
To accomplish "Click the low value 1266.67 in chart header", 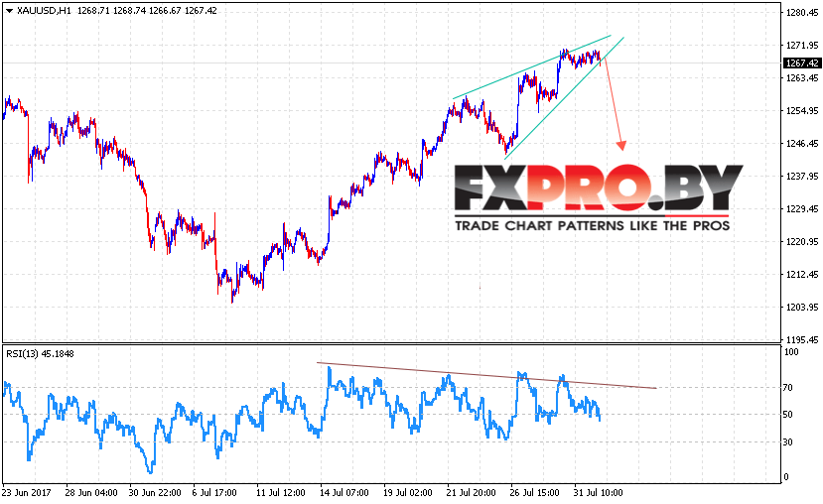I will pyautogui.click(x=165, y=11).
